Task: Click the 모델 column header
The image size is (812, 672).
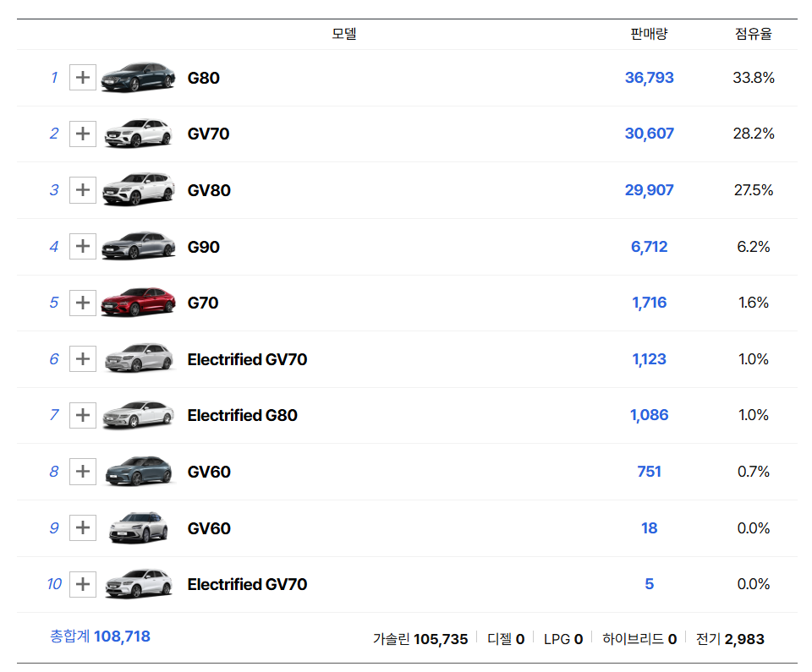Action: [344, 34]
